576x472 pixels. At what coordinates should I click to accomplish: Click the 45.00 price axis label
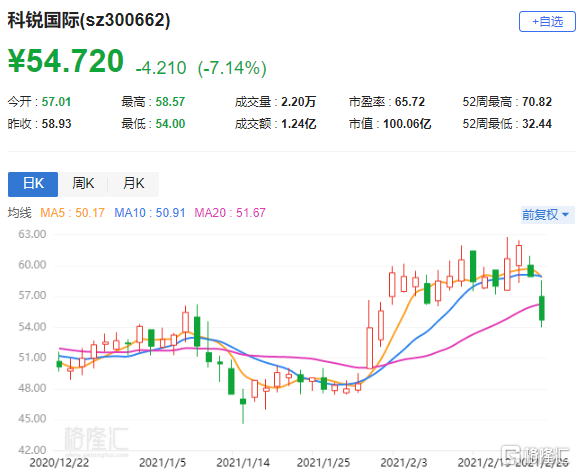32,419
